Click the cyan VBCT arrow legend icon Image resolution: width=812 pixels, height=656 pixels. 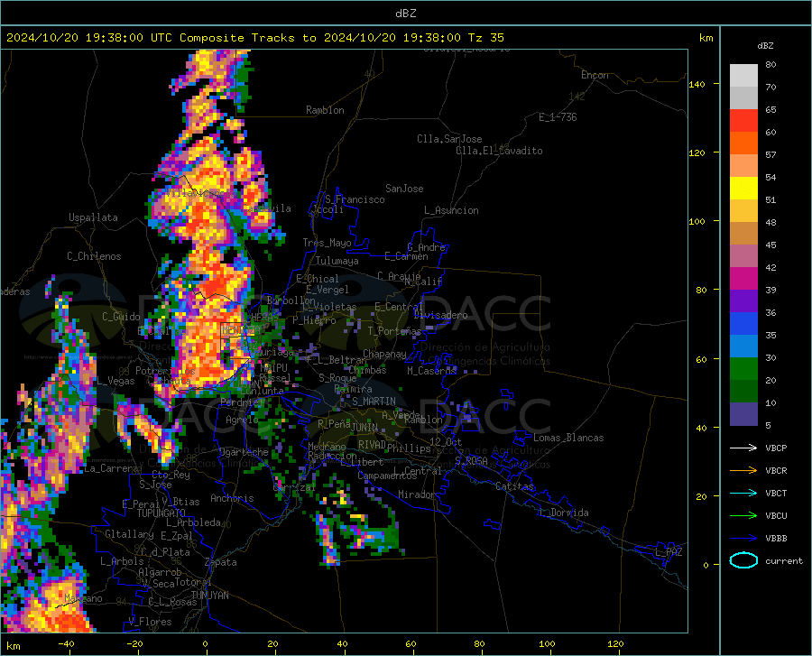[743, 493]
